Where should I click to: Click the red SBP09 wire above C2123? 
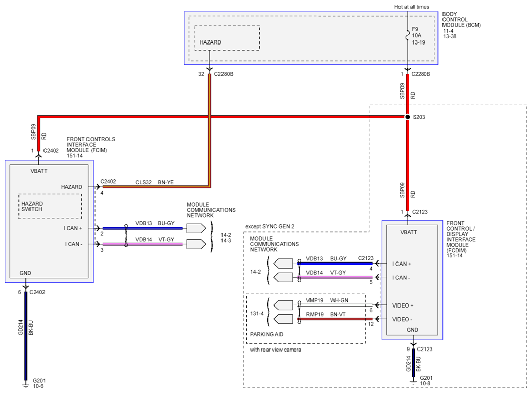(407, 167)
